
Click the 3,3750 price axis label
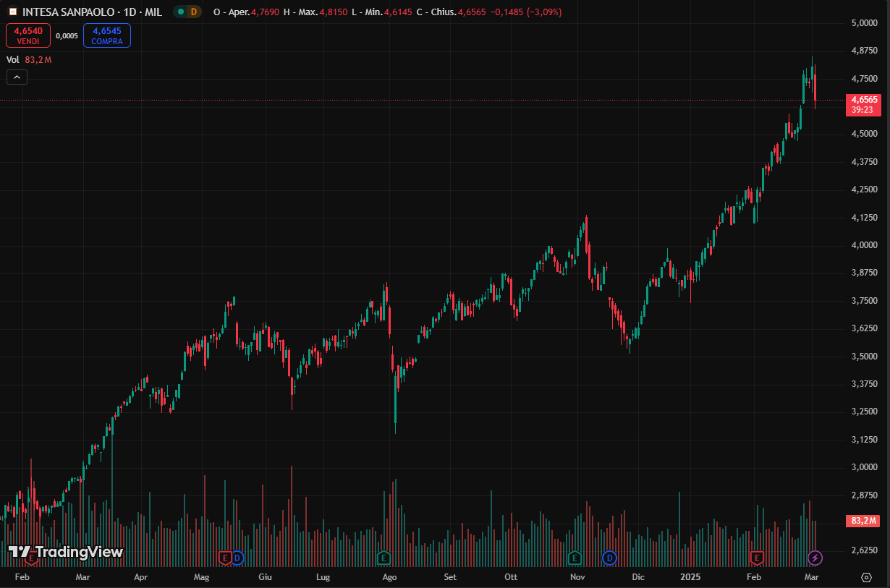[865, 384]
